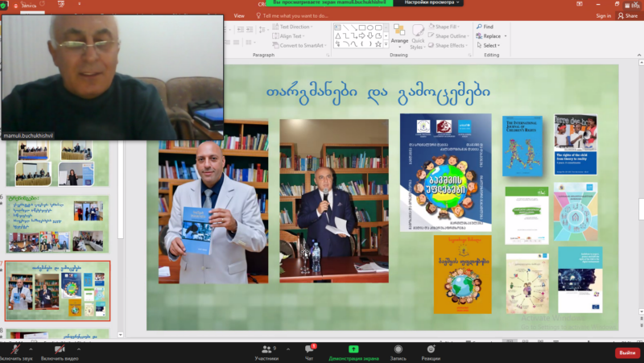
Task: Open the Text Direction dropdown
Action: point(292,27)
